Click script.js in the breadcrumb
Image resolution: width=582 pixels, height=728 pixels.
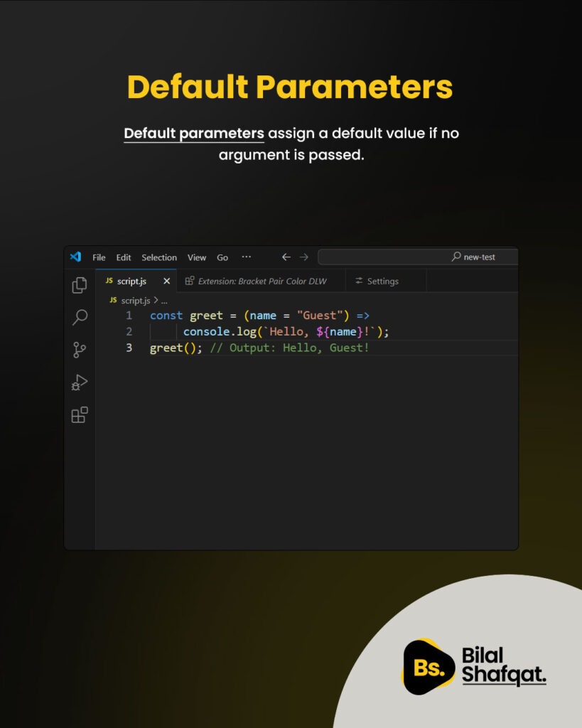click(136, 301)
